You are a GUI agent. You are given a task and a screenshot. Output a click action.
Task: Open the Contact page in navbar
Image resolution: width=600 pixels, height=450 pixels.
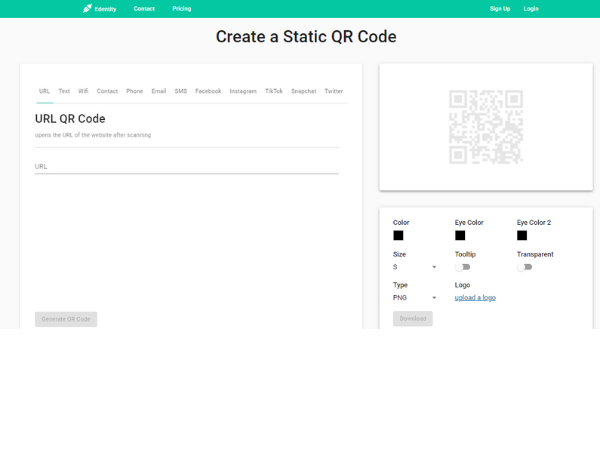(x=144, y=8)
